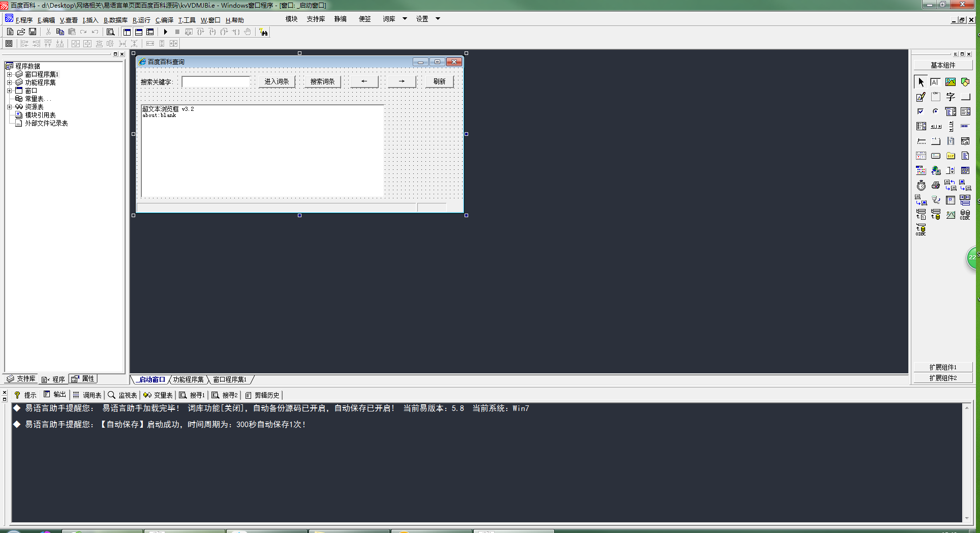Select the timer (stopwatch) component
Viewport: 980px width, 533px height.
coord(921,186)
